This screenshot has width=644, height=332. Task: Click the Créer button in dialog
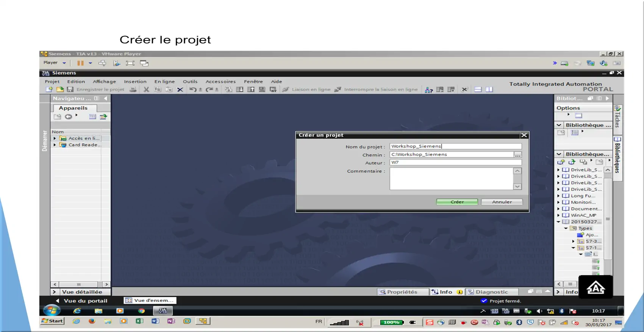[x=457, y=202]
